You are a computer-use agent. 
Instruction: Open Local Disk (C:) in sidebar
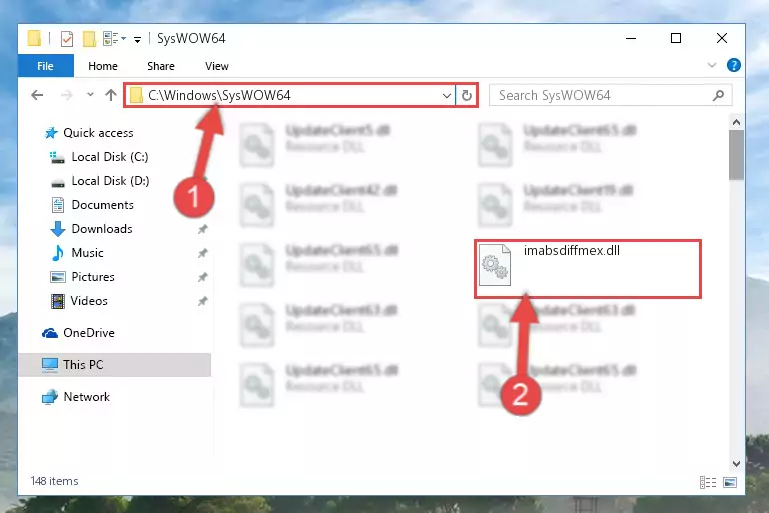(x=110, y=157)
